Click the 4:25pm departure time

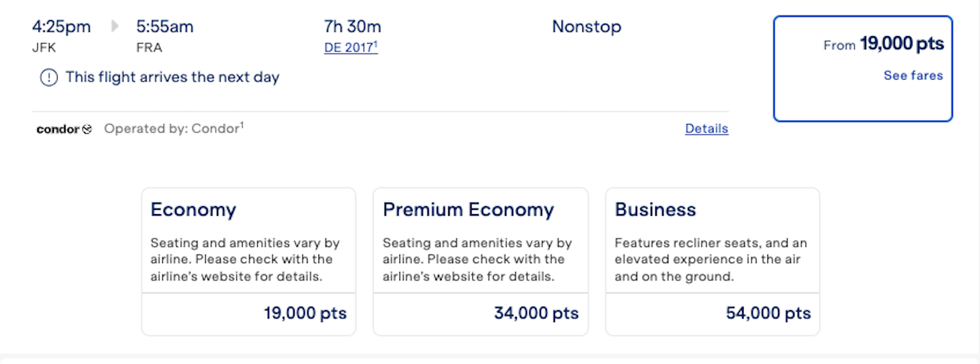pyautogui.click(x=61, y=27)
